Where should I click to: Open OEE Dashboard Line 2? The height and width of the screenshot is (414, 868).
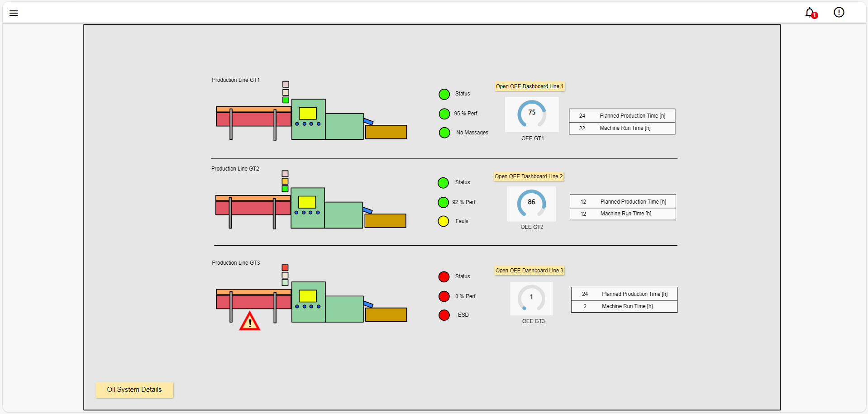tap(528, 176)
